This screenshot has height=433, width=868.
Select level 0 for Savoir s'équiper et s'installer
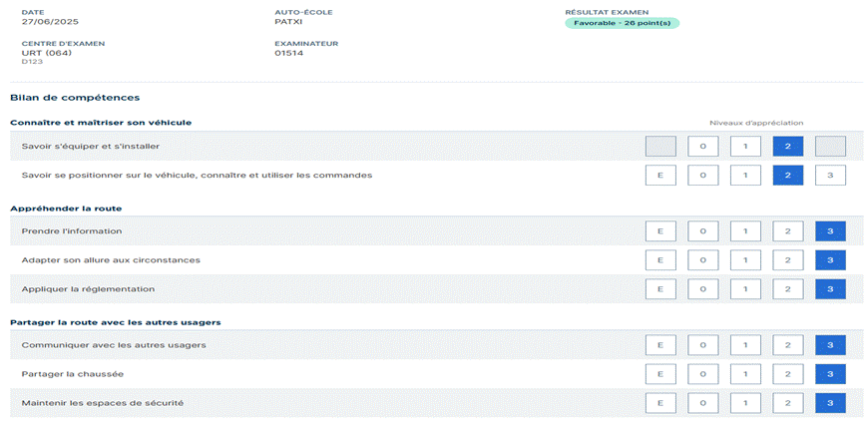coord(702,147)
